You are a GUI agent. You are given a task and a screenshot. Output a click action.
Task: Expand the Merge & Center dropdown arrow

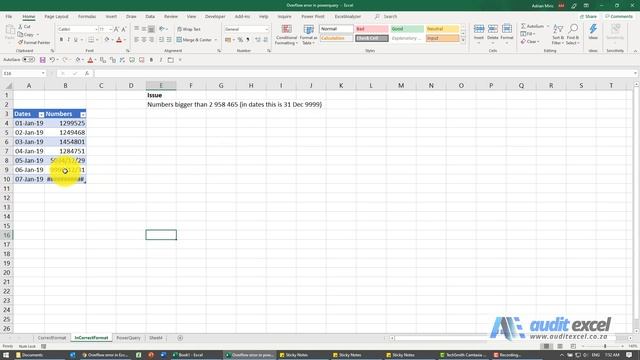coord(216,40)
